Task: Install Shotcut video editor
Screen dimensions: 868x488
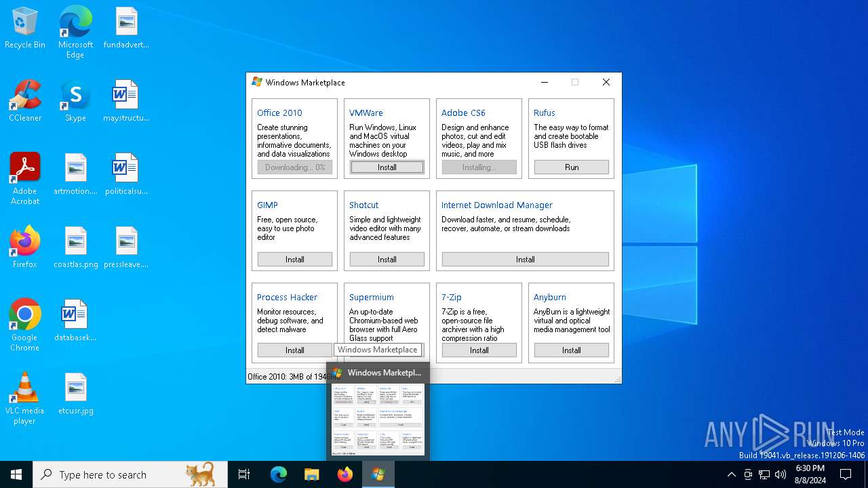Action: [387, 260]
